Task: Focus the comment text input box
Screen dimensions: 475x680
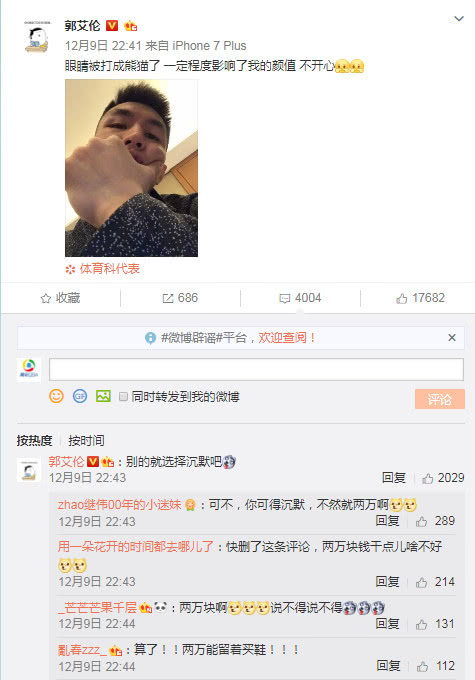Action: coord(256,369)
